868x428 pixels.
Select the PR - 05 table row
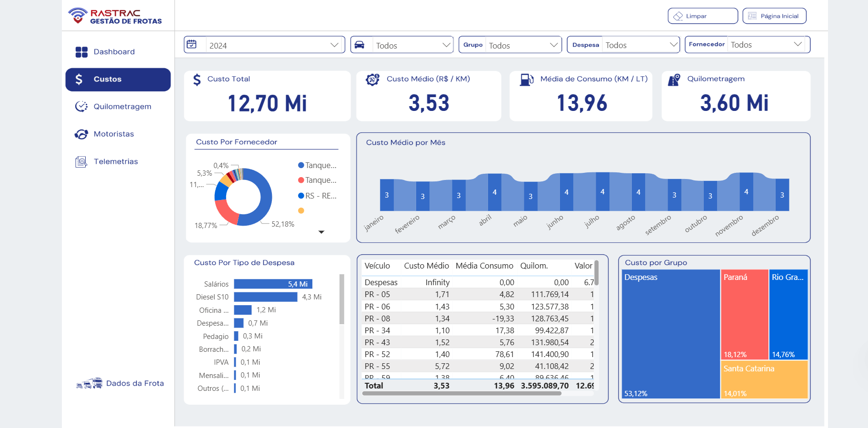coord(479,294)
